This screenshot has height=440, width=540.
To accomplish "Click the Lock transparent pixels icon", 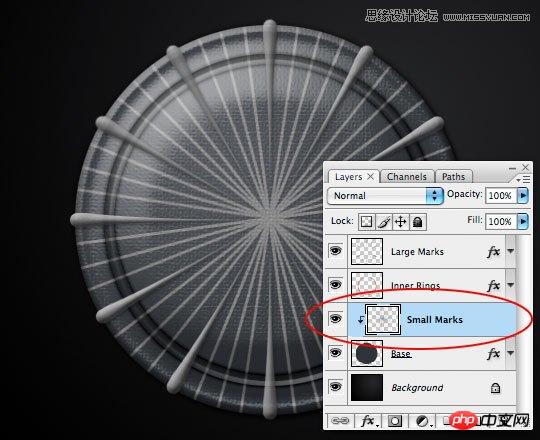I will tap(366, 221).
